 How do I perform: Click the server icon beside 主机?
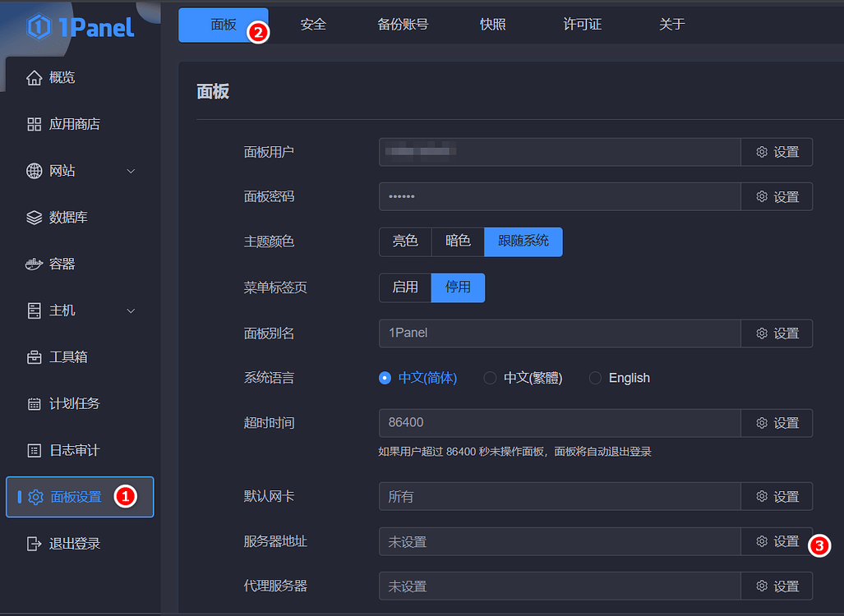pyautogui.click(x=34, y=310)
